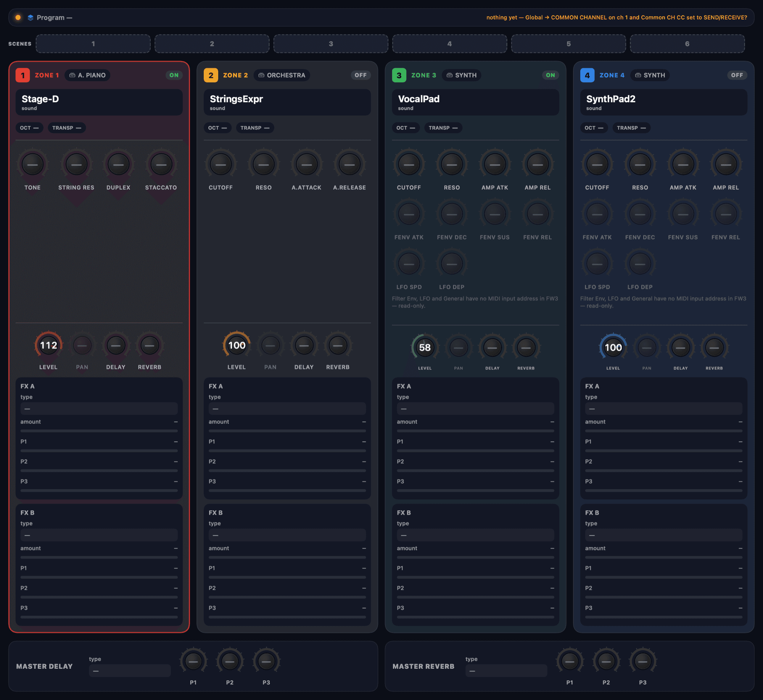Click Zone 1 TRANSP pill button
Viewport: 763px width, 700px height.
(x=67, y=128)
